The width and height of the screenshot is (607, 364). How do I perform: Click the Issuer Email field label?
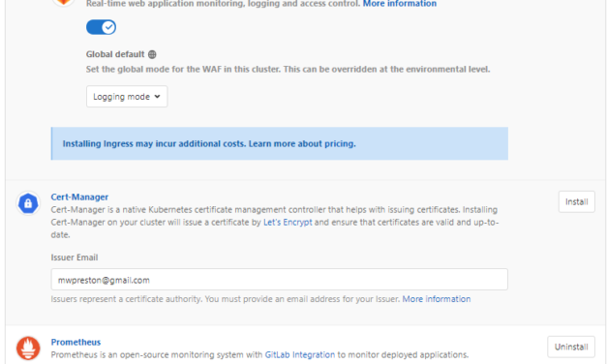75,258
